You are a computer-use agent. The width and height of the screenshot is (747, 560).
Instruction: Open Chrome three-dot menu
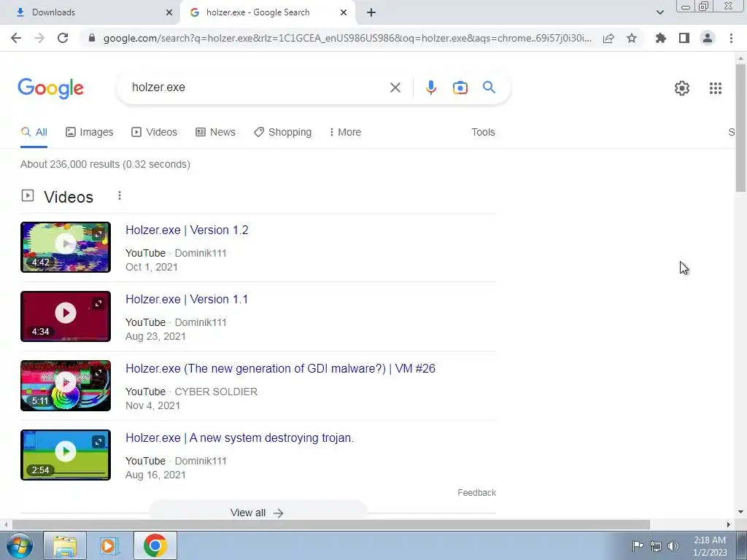click(731, 38)
